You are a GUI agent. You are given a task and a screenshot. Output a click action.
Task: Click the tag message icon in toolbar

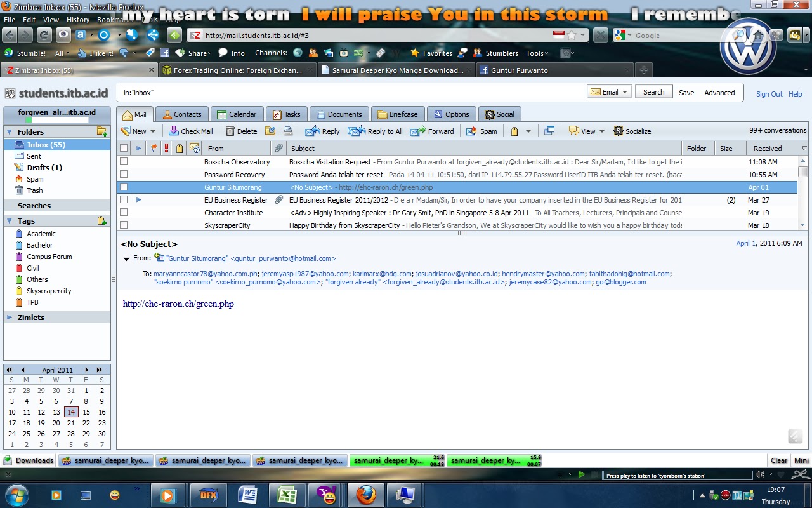coord(514,131)
